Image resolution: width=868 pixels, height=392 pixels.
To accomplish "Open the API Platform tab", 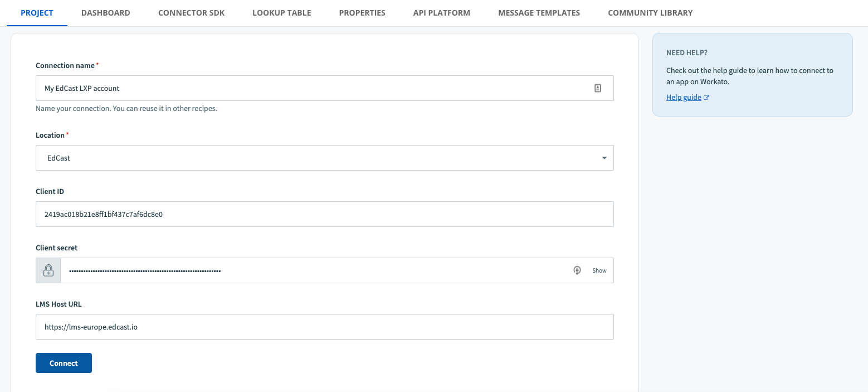I will coord(442,13).
